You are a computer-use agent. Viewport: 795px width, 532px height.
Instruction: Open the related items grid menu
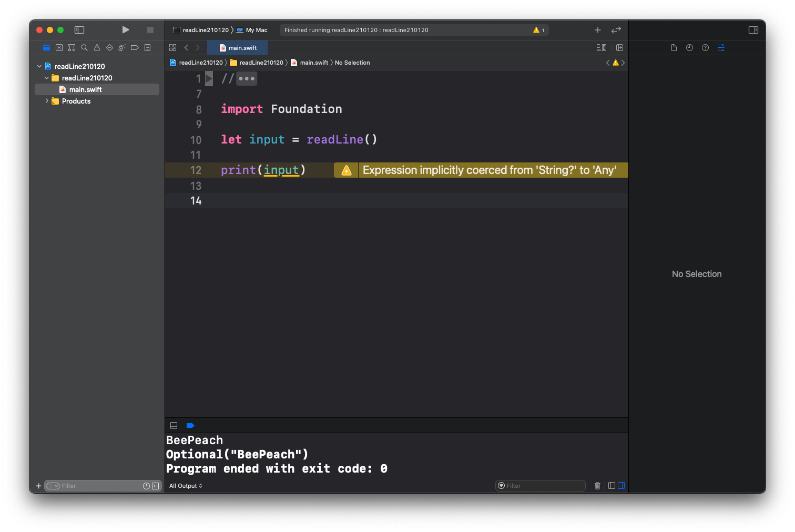[172, 48]
